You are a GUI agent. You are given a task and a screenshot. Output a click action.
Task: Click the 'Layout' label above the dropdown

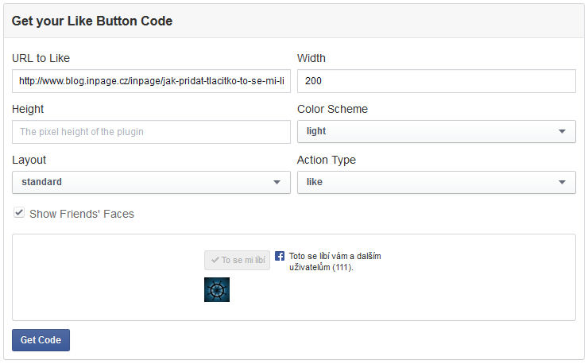click(29, 160)
